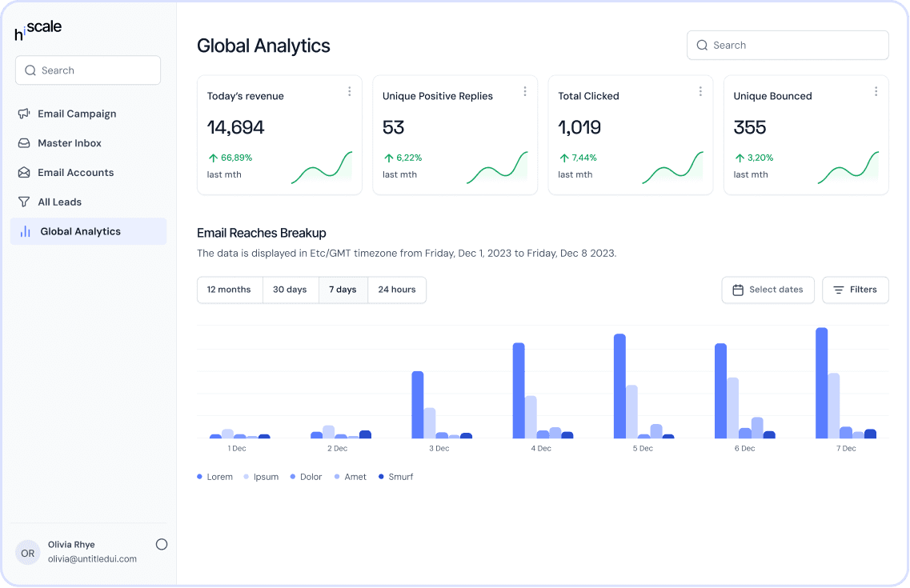The height and width of the screenshot is (588, 910).
Task: Click the Unique Positive Replies sparkline chart
Action: [497, 167]
